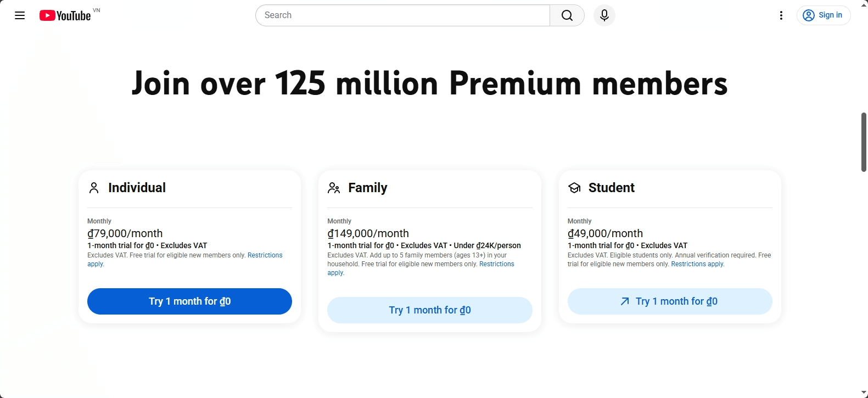Click the search magnifier icon
The image size is (868, 398).
point(567,15)
